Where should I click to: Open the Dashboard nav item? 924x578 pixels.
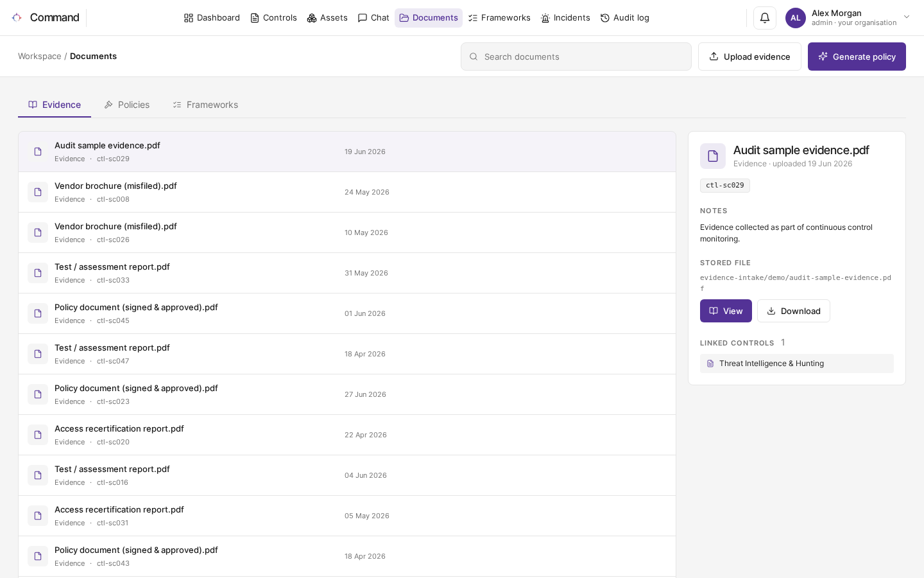[x=212, y=18]
